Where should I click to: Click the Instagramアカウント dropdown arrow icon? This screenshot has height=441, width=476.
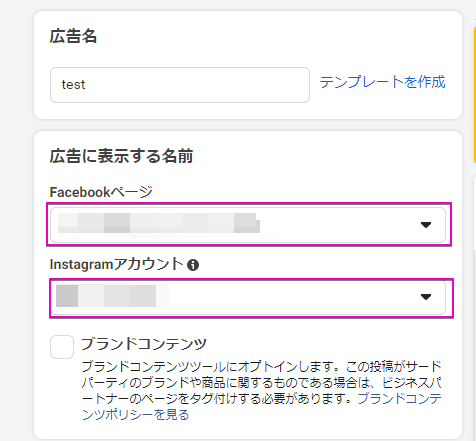[x=426, y=297]
